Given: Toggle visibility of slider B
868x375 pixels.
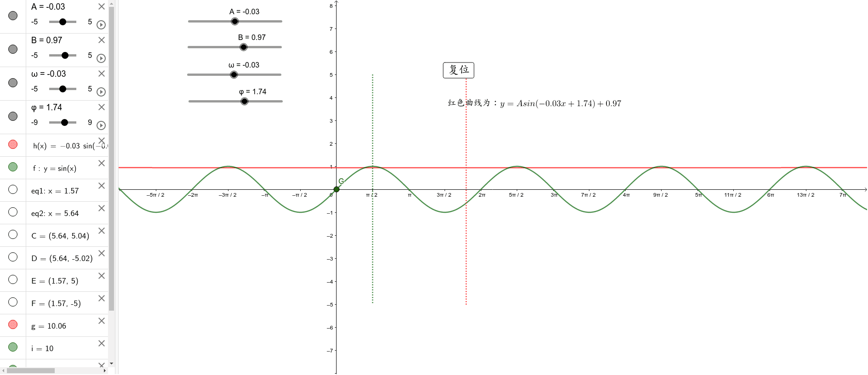Looking at the screenshot, I should pos(13,49).
